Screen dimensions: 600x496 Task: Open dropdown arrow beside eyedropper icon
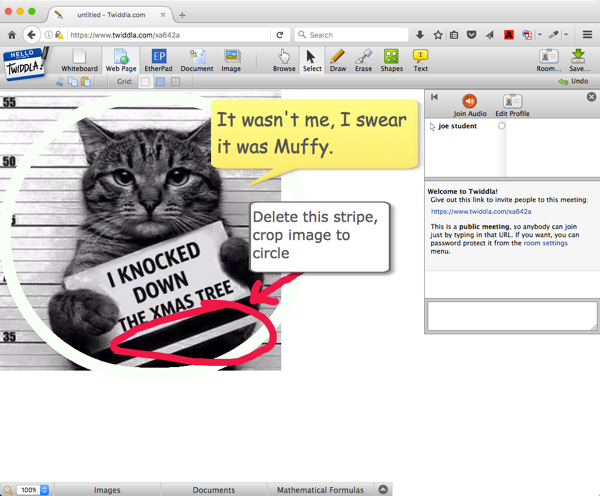click(x=566, y=35)
